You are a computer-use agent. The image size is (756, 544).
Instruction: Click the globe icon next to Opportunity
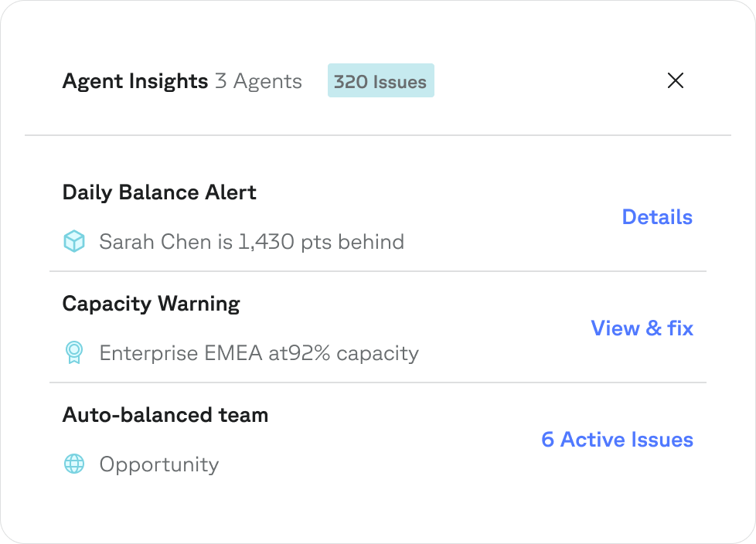tap(73, 464)
